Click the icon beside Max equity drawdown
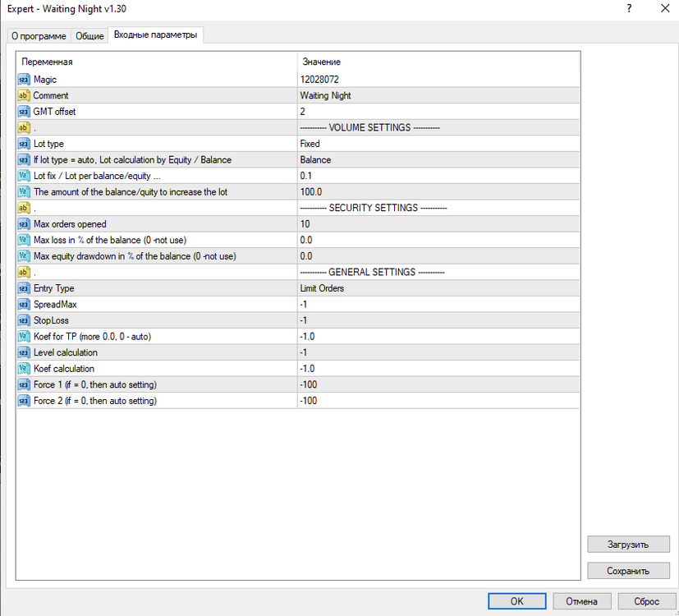The image size is (679, 616). (x=24, y=256)
